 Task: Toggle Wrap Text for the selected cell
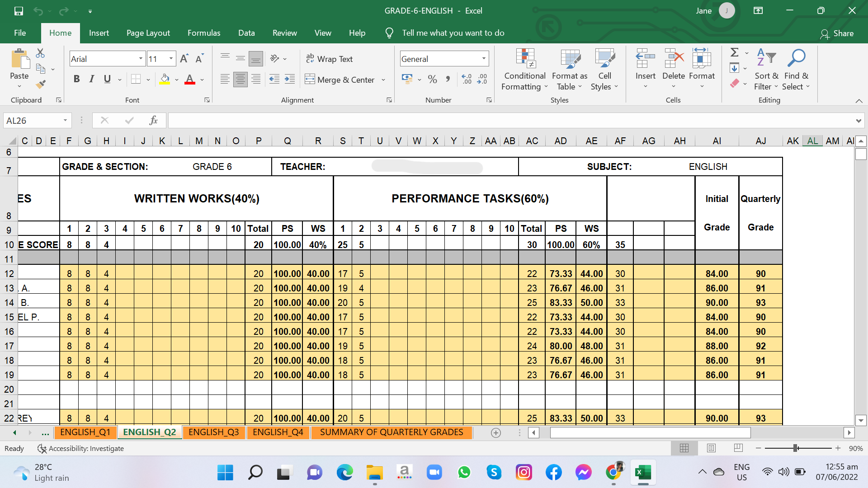point(329,59)
